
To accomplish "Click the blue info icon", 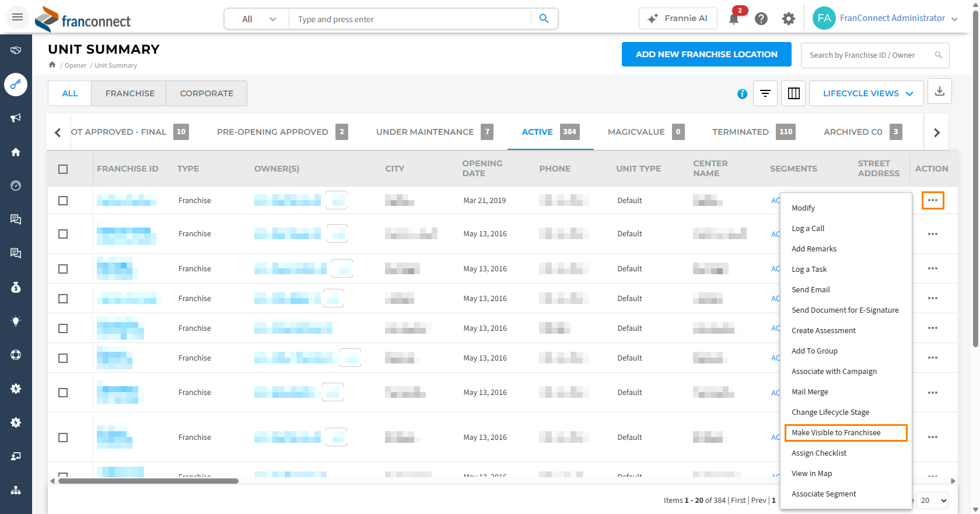I will [x=742, y=94].
